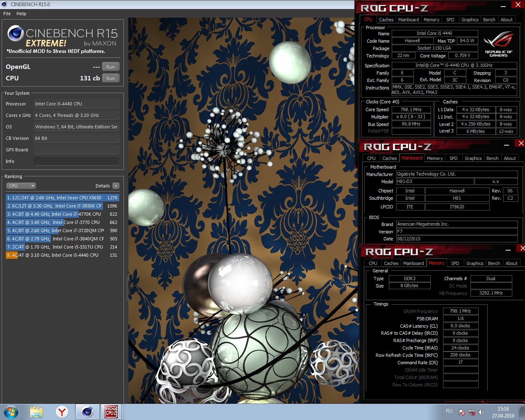
Task: Click the GFX Board input field
Action: 76,150
